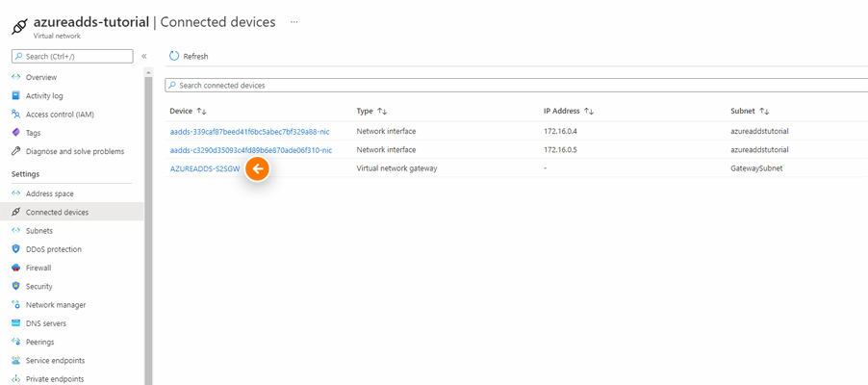Click the Connected devices plug icon in sidebar
868x385 pixels.
16,212
